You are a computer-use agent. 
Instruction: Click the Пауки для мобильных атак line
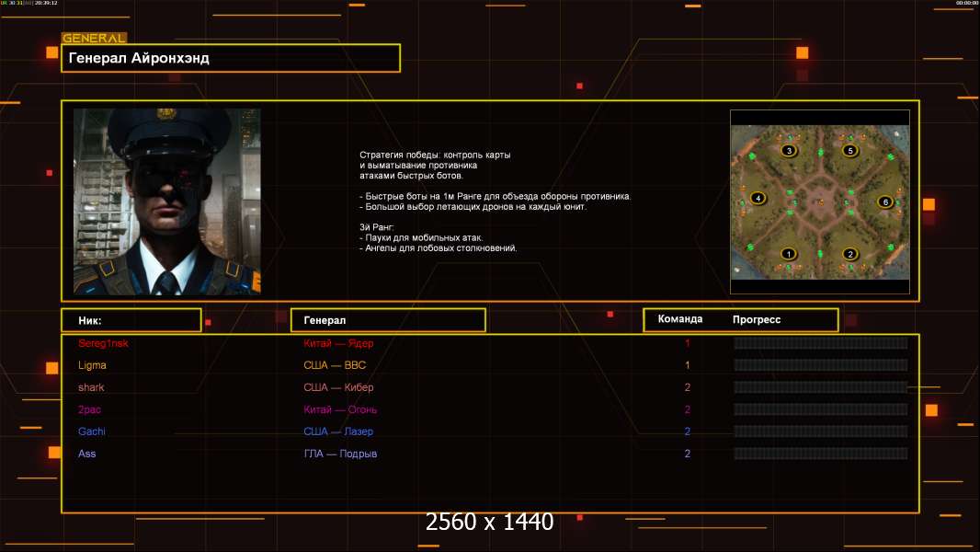[x=421, y=237]
